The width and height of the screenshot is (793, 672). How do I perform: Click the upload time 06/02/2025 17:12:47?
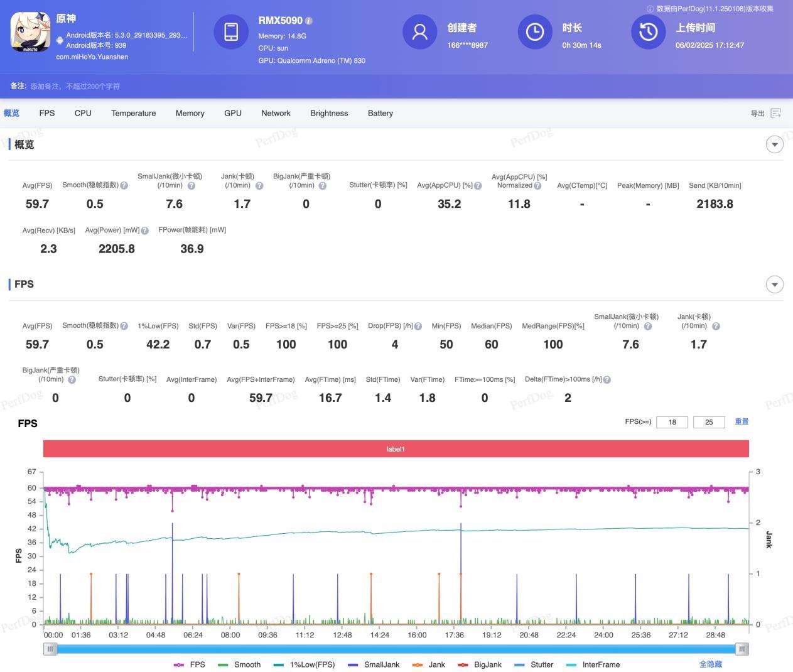(x=709, y=45)
